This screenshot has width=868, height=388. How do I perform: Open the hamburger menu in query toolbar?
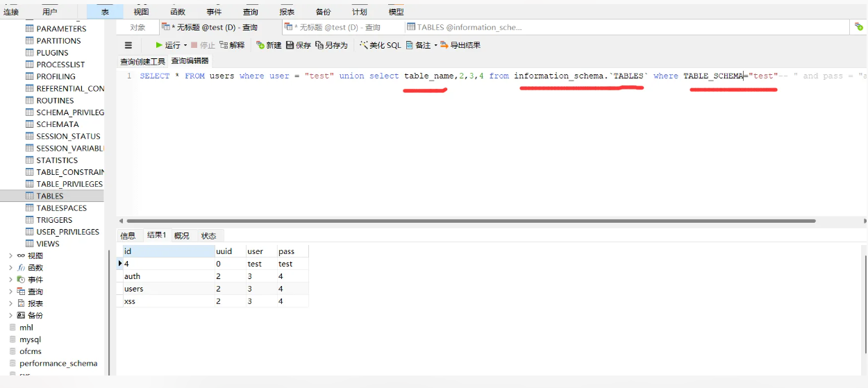click(128, 45)
